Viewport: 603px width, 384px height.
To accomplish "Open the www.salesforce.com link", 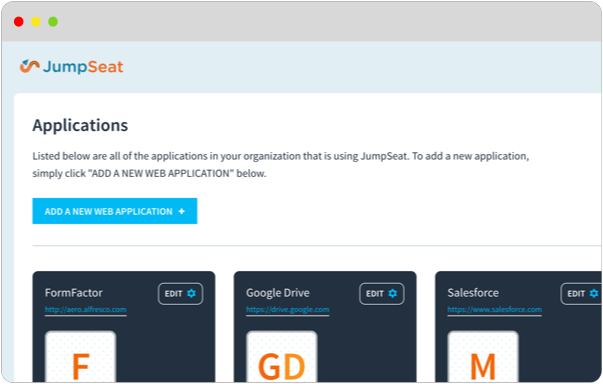I will tap(495, 310).
